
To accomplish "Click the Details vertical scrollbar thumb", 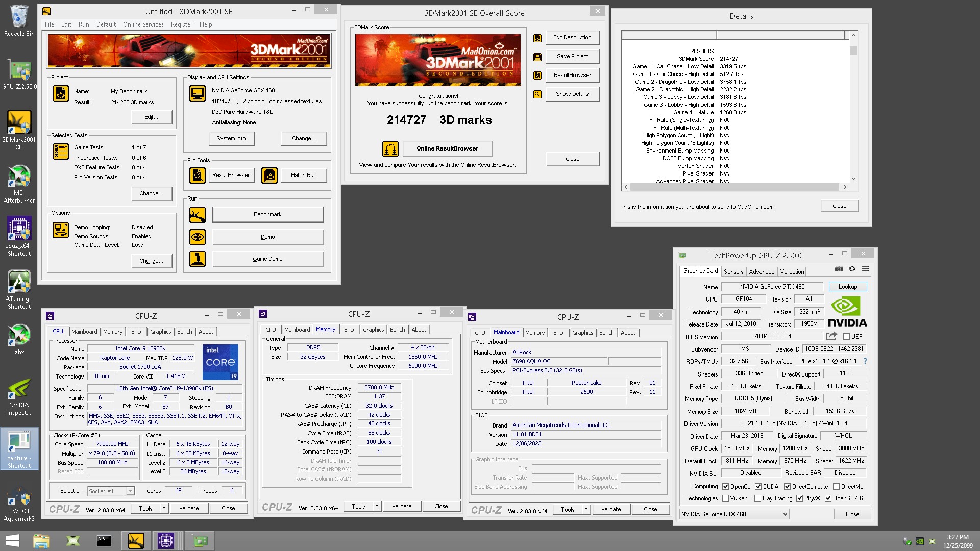I will 853,51.
